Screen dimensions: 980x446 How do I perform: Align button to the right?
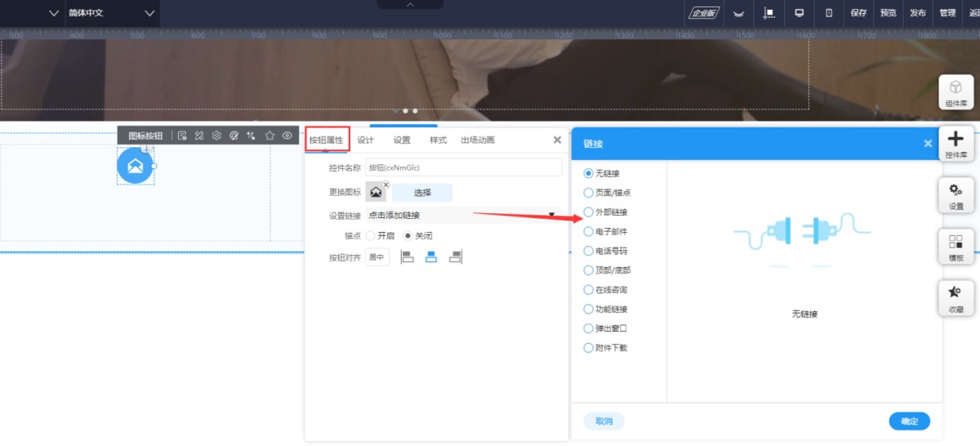456,257
